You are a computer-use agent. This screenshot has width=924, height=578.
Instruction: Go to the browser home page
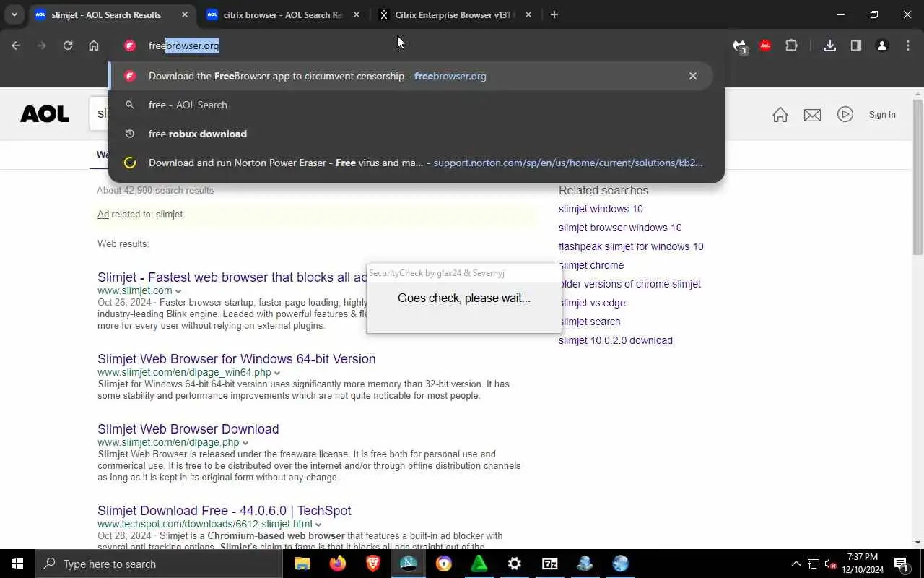(94, 46)
